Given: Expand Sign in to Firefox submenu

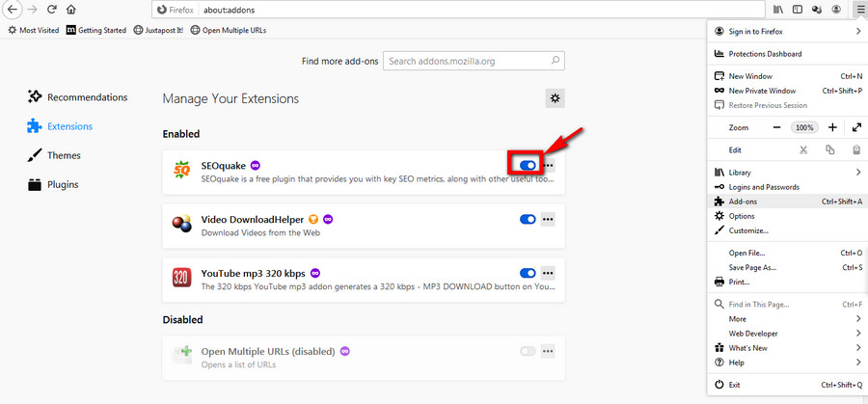Looking at the screenshot, I should [858, 32].
